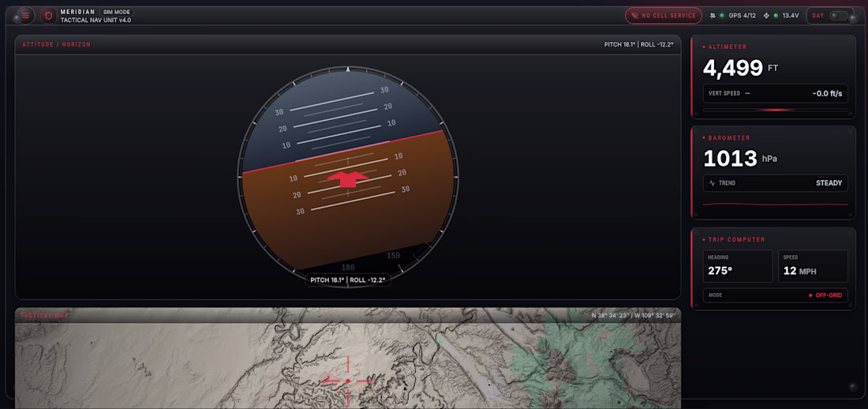Image resolution: width=868 pixels, height=409 pixels.
Task: Click the VERT SPEED label
Action: [724, 94]
